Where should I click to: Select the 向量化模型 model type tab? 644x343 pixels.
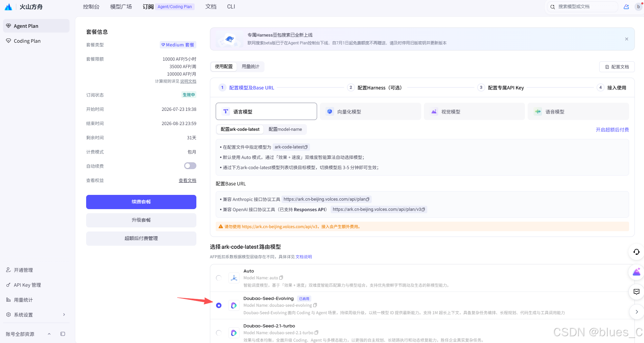tap(370, 112)
